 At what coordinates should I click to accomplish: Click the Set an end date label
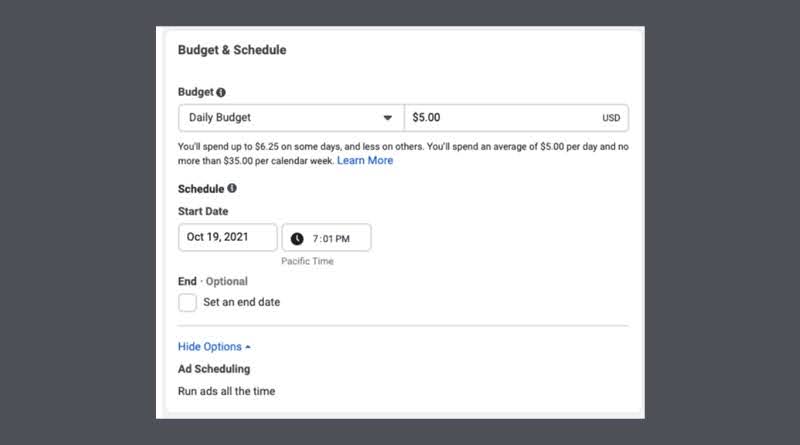[x=241, y=302]
